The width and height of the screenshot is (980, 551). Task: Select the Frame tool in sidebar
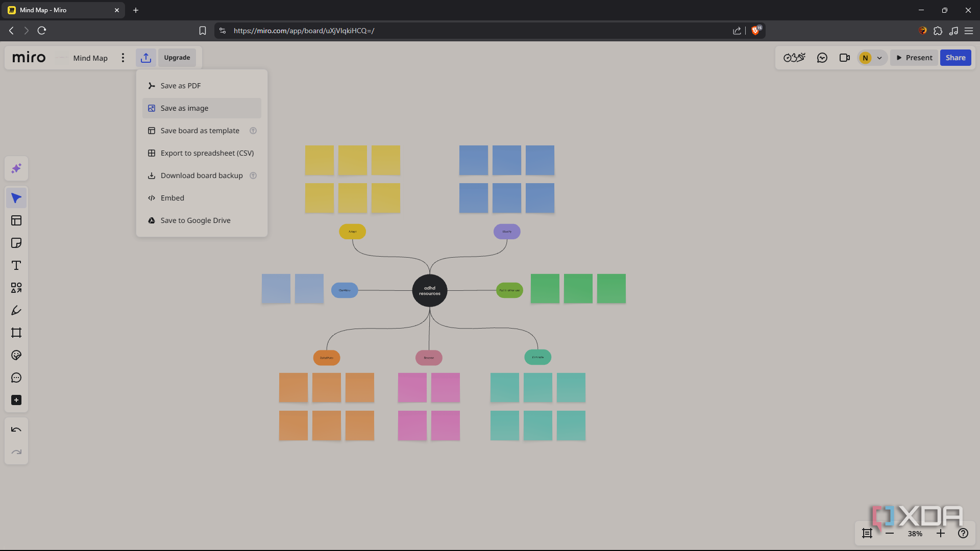pyautogui.click(x=16, y=333)
